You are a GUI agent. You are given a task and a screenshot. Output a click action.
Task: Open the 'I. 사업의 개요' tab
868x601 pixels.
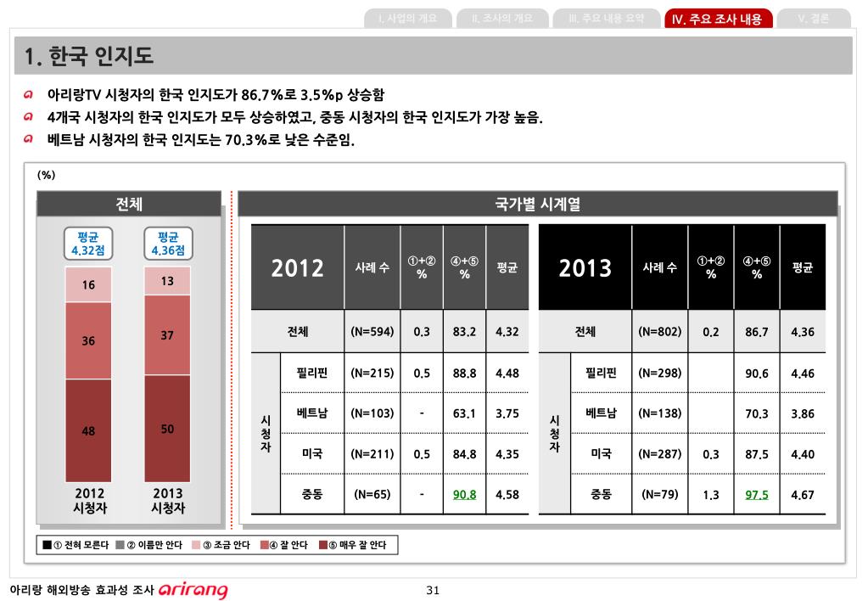[408, 19]
